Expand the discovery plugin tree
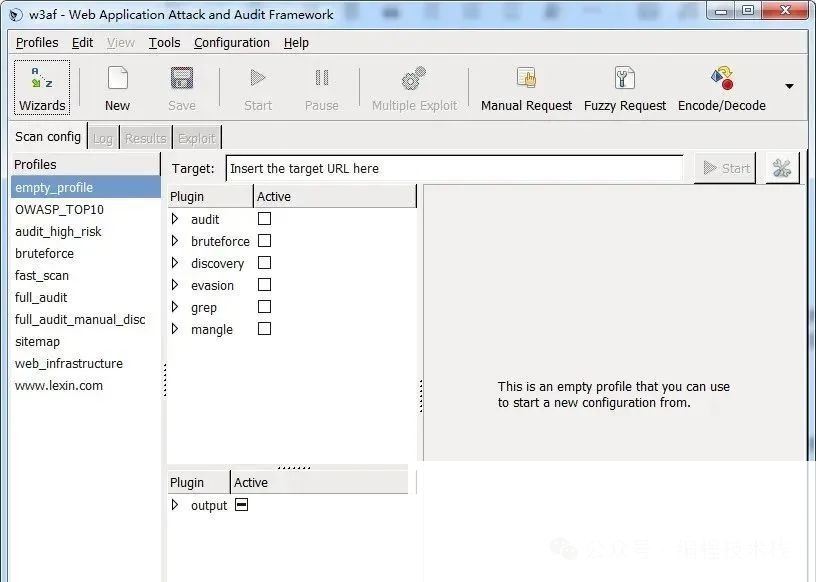The height and width of the screenshot is (582, 816). (x=175, y=263)
